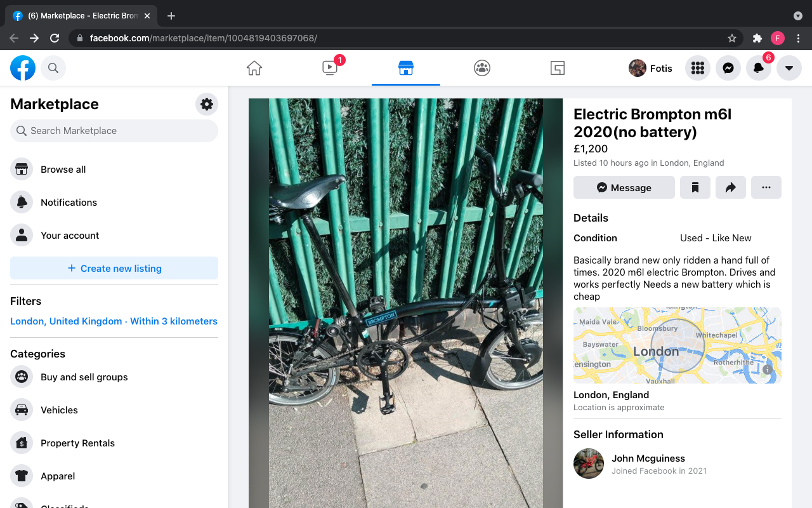The image size is (812, 508).
Task: Open Fotis profile link
Action: [x=650, y=68]
